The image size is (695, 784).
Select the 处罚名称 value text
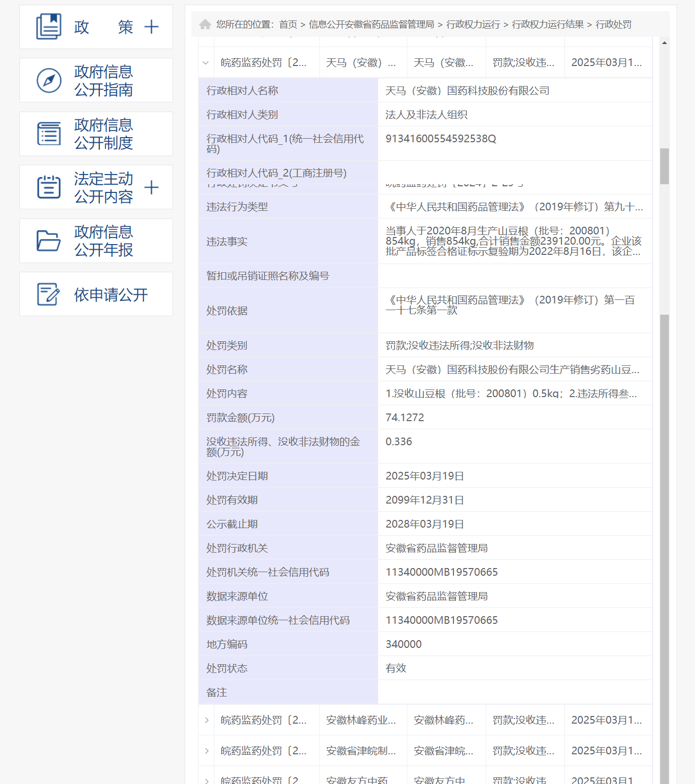click(512, 369)
